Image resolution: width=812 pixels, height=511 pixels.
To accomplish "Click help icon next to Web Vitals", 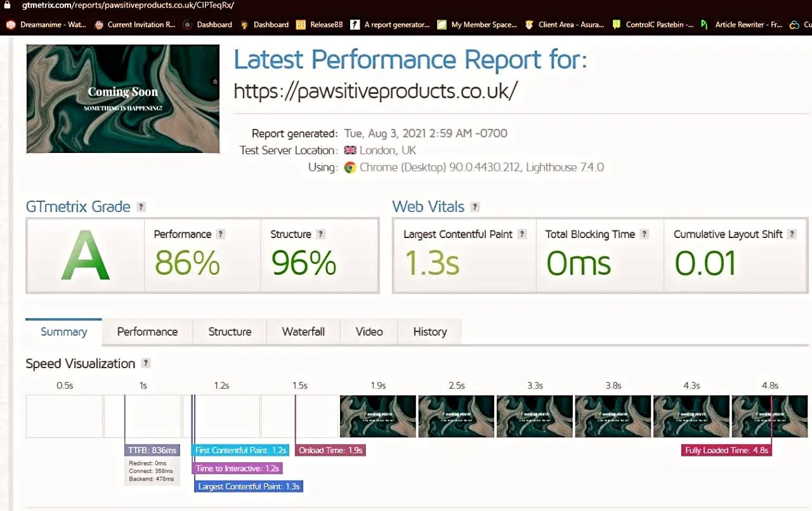I will pos(475,207).
